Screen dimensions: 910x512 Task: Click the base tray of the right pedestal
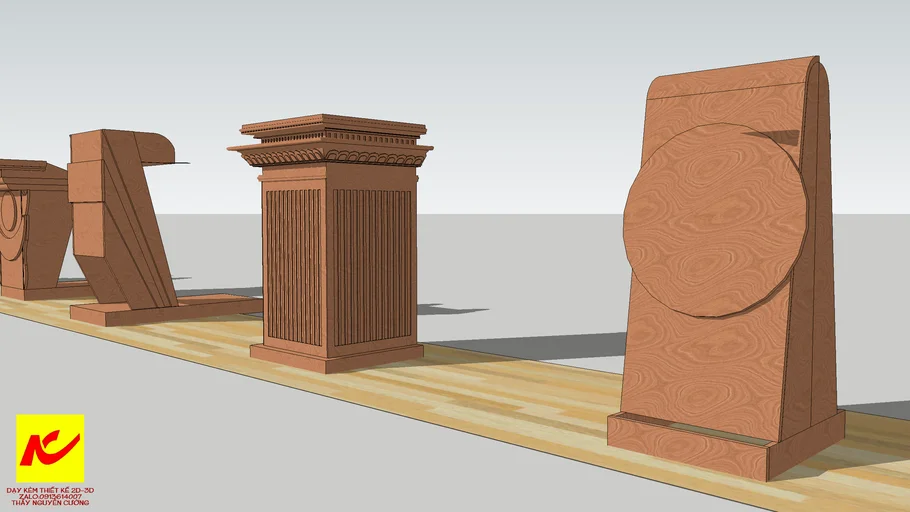(690, 445)
